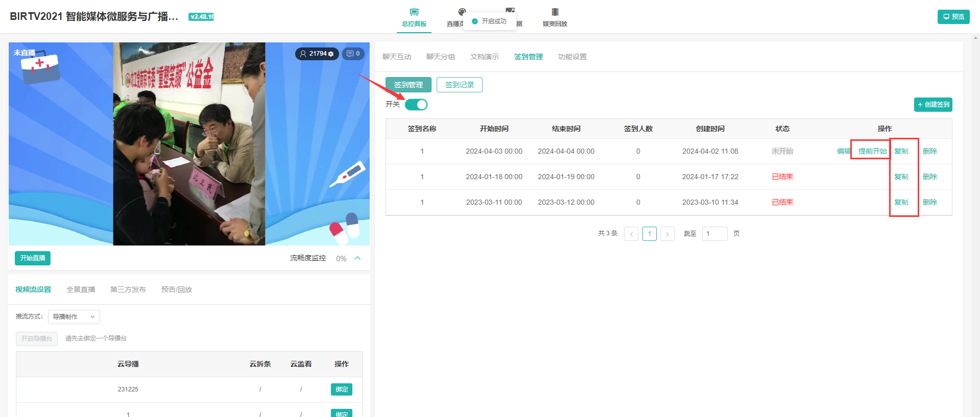980x417 pixels.
Task: Open the comment count bubble on video
Action: coord(353,54)
